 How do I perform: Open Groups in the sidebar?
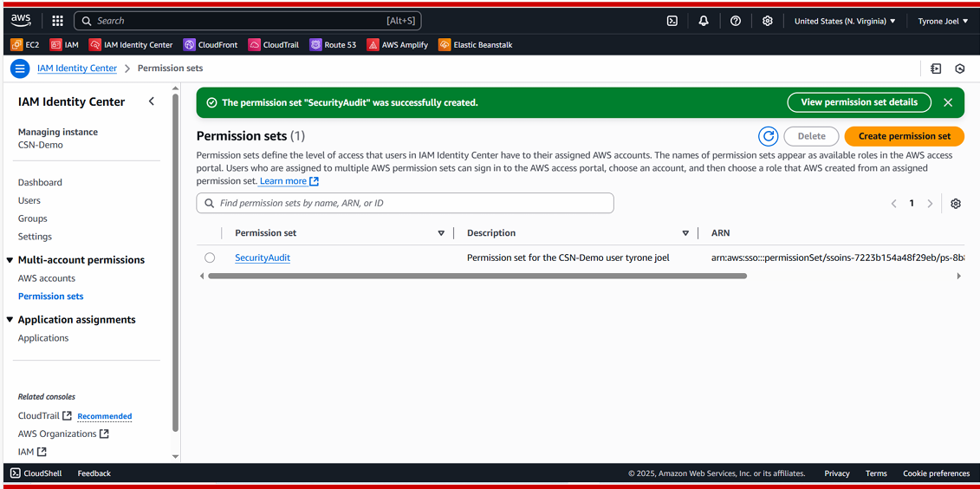coord(33,218)
